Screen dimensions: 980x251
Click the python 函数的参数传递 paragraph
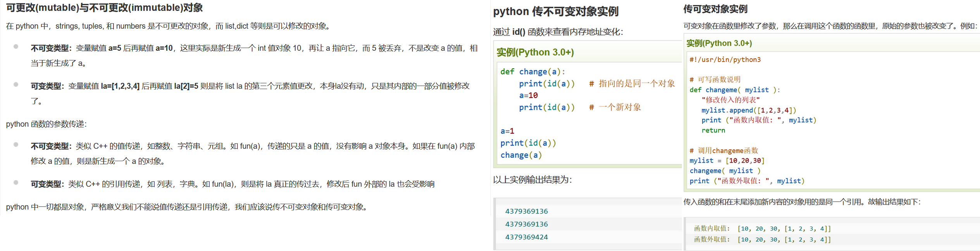point(46,124)
